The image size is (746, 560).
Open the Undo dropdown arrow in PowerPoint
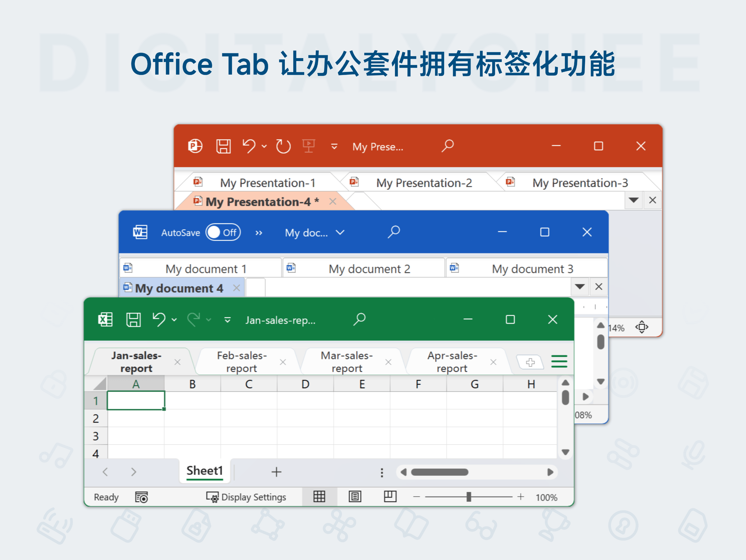[x=264, y=146]
